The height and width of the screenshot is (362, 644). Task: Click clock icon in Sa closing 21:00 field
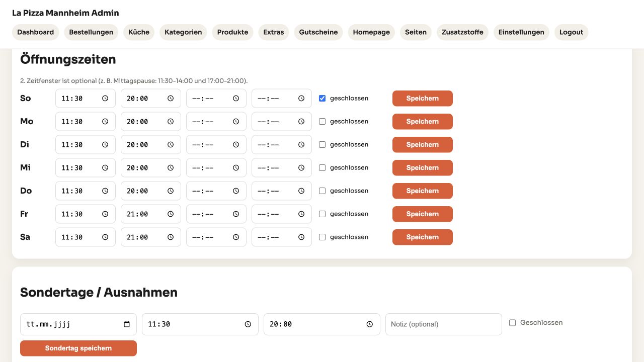(171, 237)
